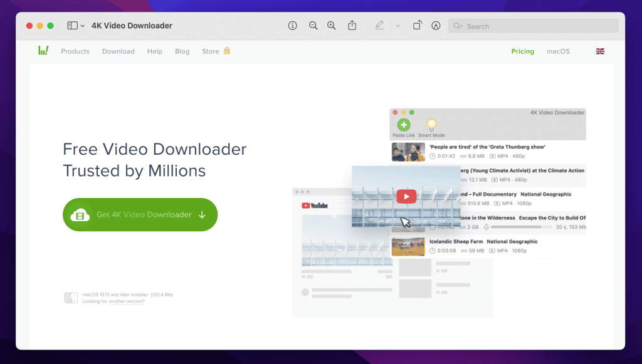Click the 'Free Video Downloader' heading

(155, 149)
